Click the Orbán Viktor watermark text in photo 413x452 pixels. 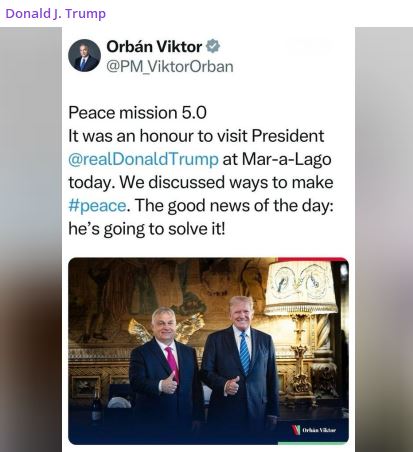(319, 430)
